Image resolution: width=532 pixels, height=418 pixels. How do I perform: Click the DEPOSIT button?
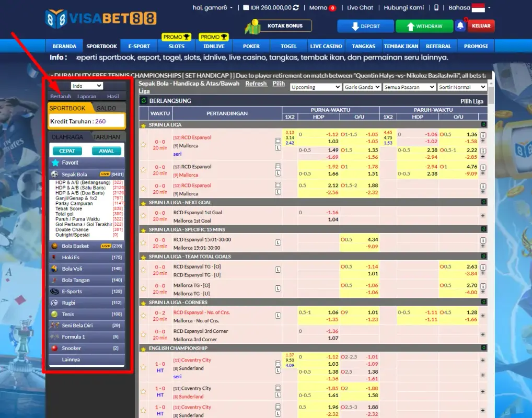[x=366, y=26]
